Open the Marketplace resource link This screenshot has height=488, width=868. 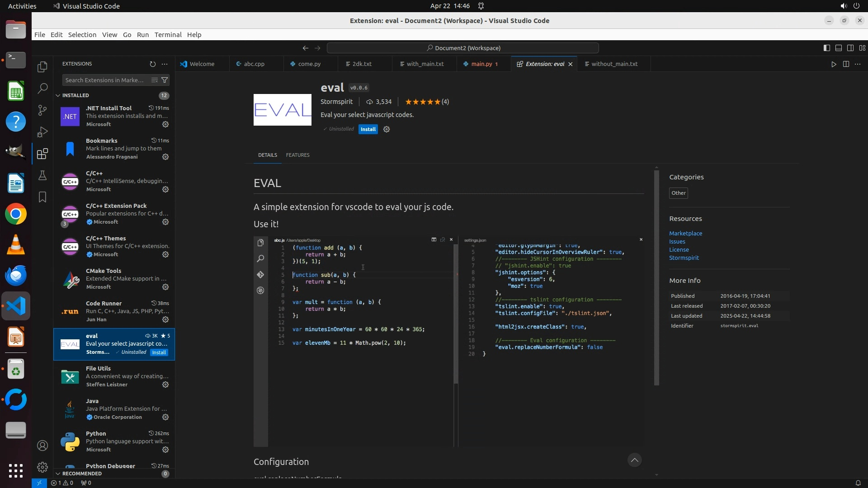click(685, 233)
